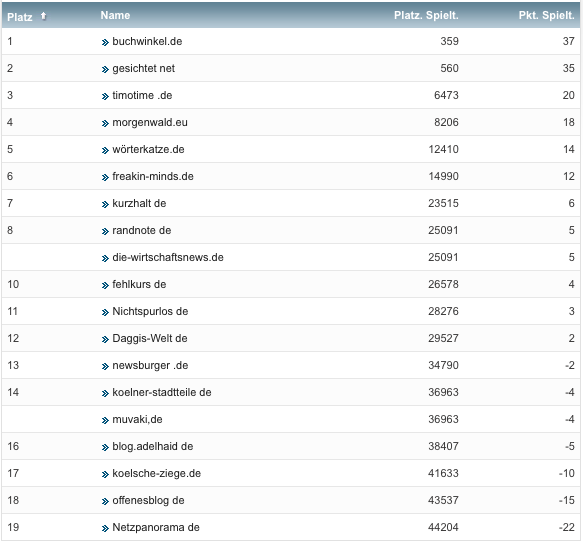
Task: Open the offenesblog de link
Action: tap(148, 500)
